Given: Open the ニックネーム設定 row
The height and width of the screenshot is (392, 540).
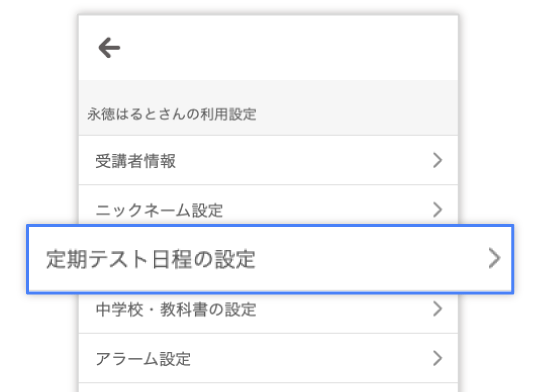Looking at the screenshot, I should (x=268, y=205).
